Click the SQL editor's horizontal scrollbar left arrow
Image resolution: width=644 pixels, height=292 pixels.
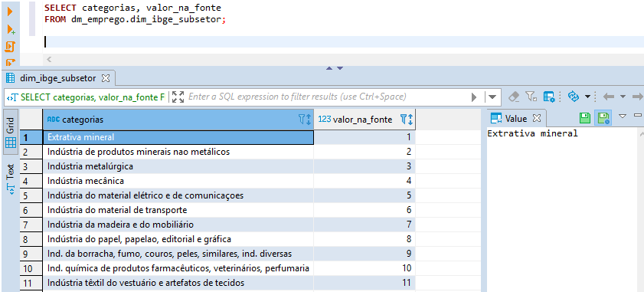pyautogui.click(x=49, y=60)
